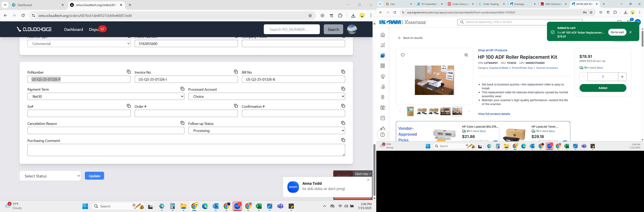Switch to the Cart browser tab

(399, 4)
